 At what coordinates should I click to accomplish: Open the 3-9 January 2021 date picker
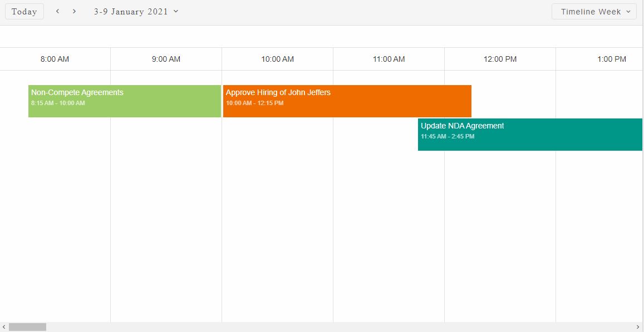136,12
